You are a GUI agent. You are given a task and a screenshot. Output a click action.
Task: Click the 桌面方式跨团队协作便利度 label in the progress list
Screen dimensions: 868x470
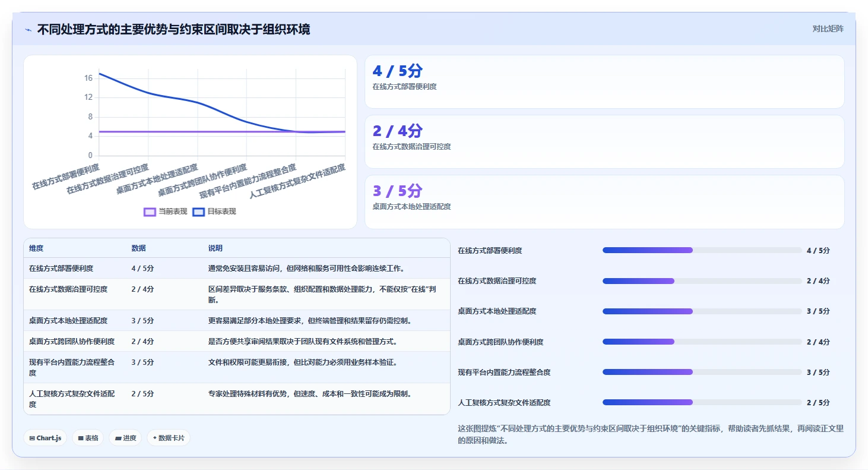(x=500, y=342)
